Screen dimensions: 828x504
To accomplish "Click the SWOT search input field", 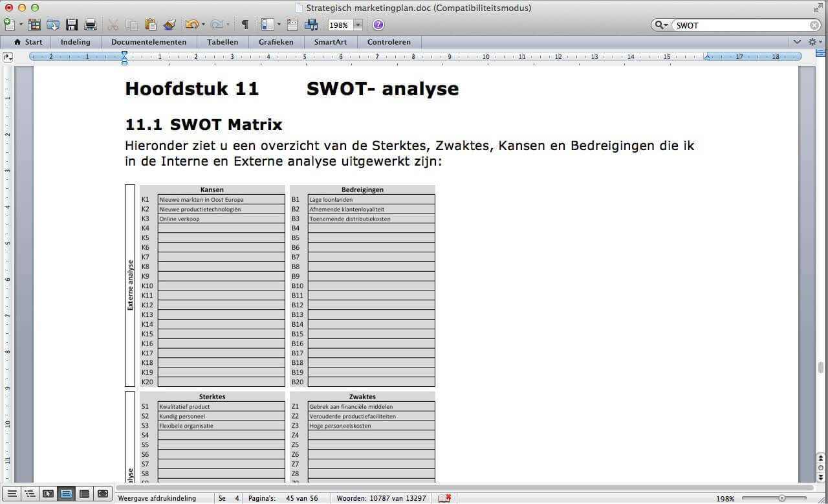I will (x=741, y=25).
